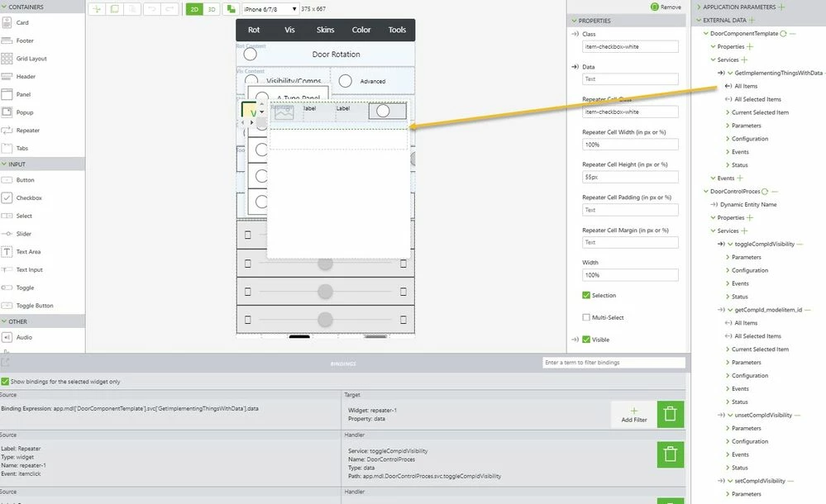This screenshot has width=826, height=504.
Task: Click the Data property text field
Action: [x=630, y=79]
